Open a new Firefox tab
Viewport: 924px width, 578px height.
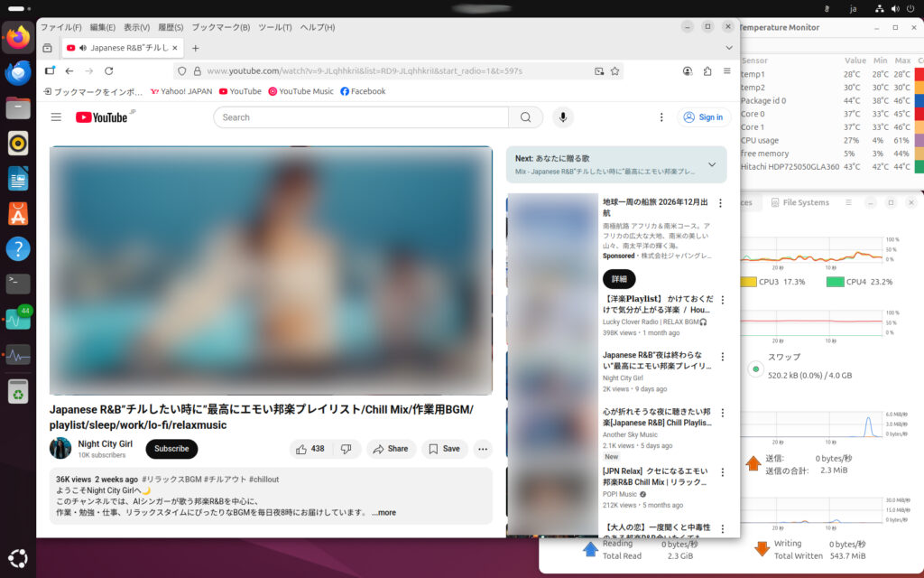pos(196,48)
